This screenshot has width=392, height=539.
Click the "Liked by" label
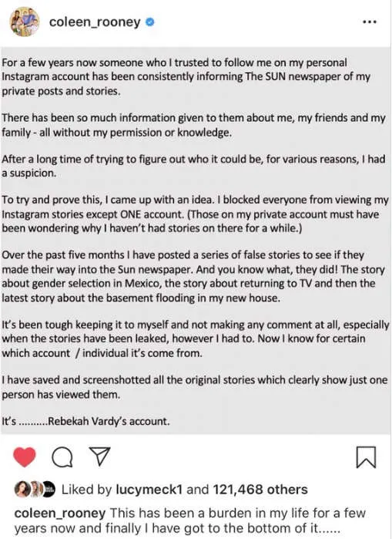tap(86, 489)
